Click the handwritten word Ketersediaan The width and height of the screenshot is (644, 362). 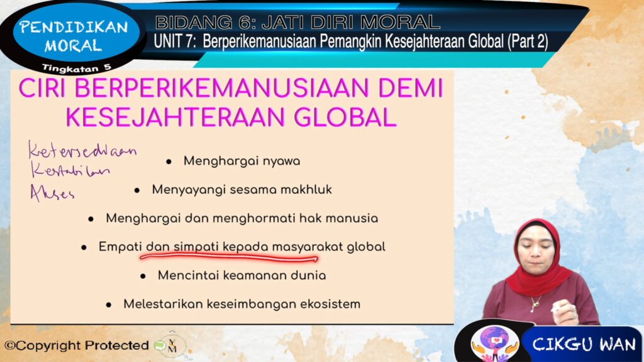[x=82, y=151]
